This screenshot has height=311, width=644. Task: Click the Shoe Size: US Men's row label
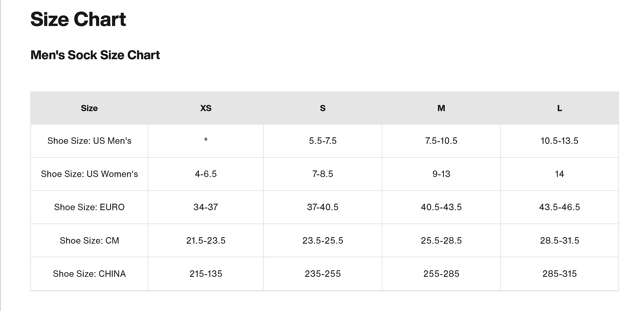pyautogui.click(x=89, y=141)
